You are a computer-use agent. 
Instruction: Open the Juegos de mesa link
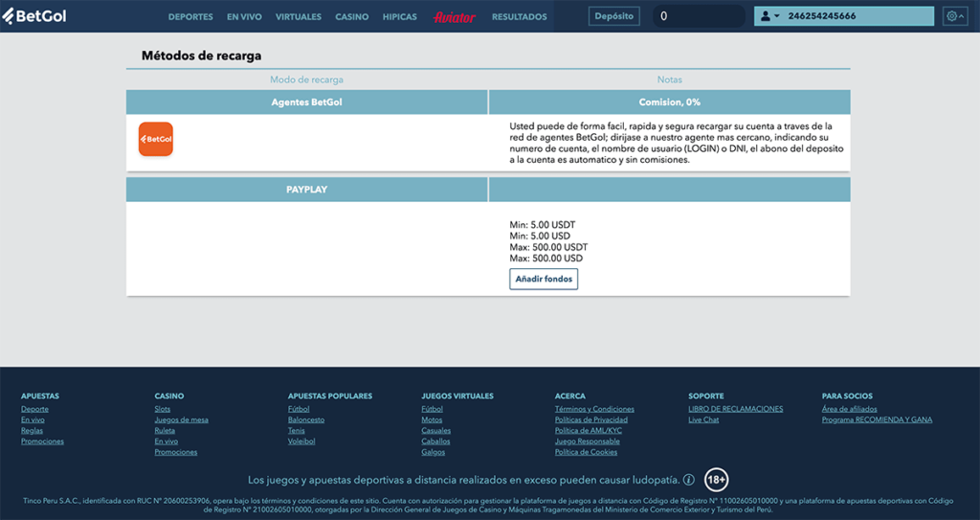point(181,419)
